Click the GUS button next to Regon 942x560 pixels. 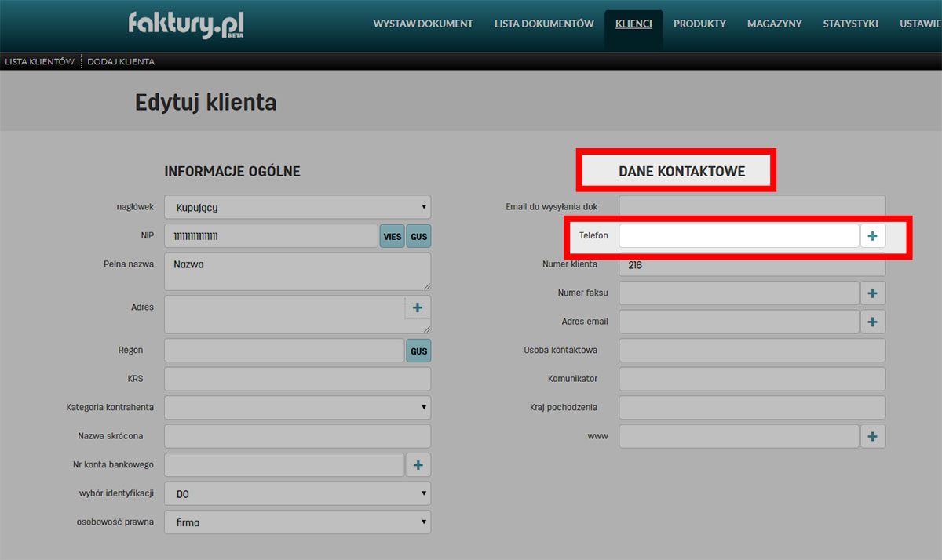[419, 351]
